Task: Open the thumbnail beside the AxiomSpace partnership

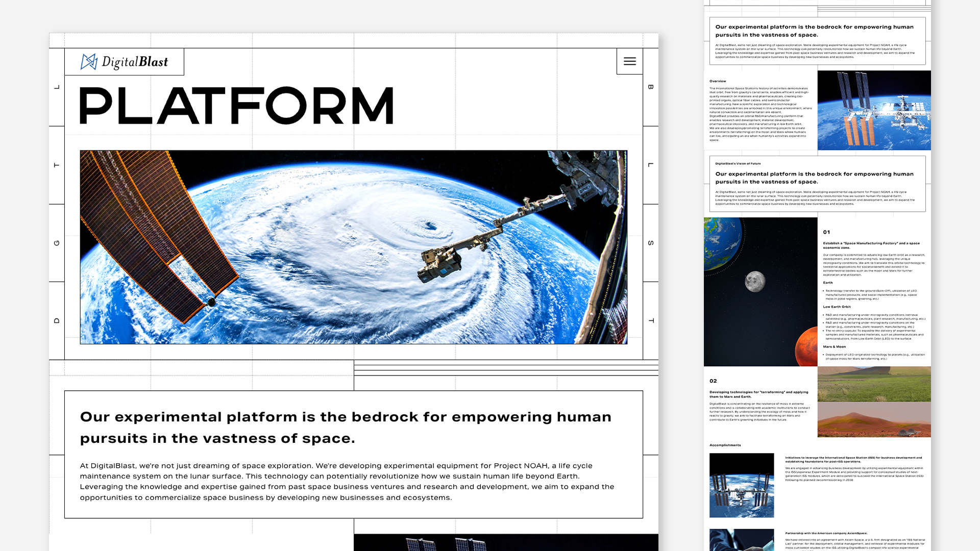Action: [x=742, y=540]
